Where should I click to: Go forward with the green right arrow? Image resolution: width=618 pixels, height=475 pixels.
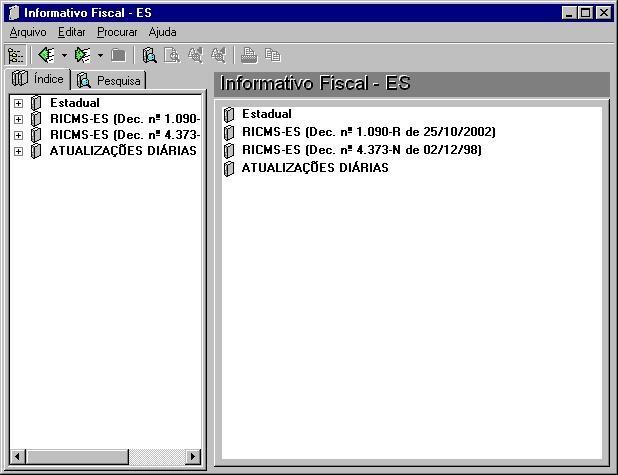[x=83, y=55]
